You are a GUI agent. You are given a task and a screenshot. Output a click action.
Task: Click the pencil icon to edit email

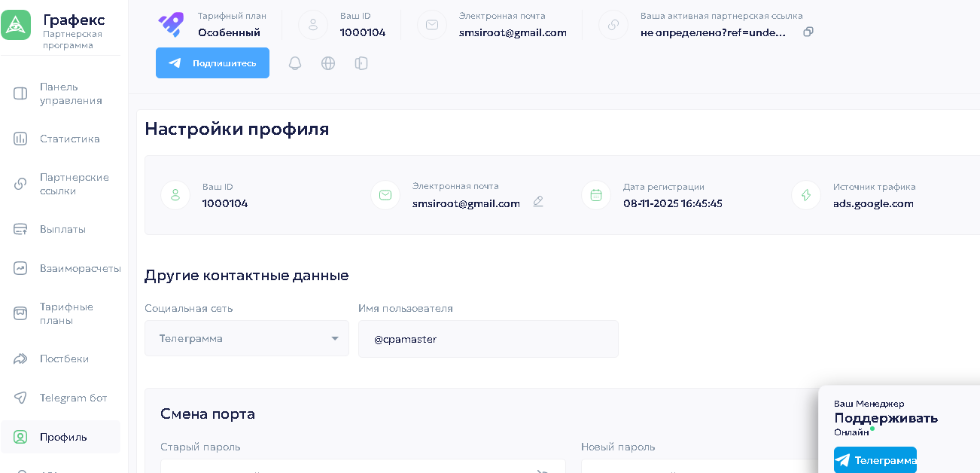[x=538, y=201]
